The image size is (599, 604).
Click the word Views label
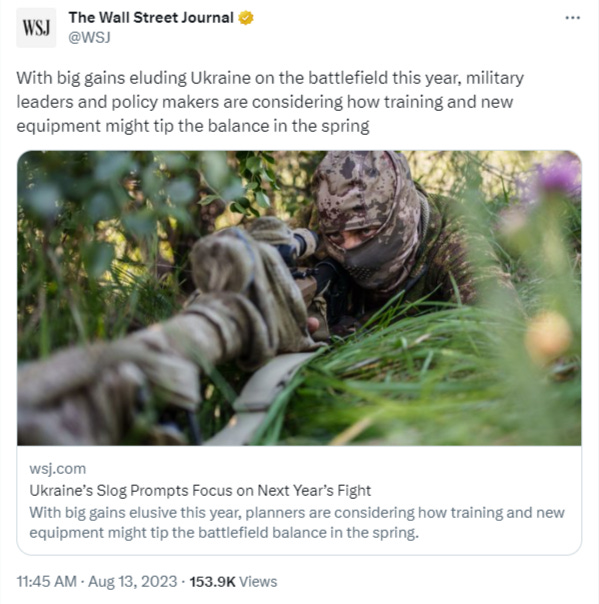click(x=258, y=581)
